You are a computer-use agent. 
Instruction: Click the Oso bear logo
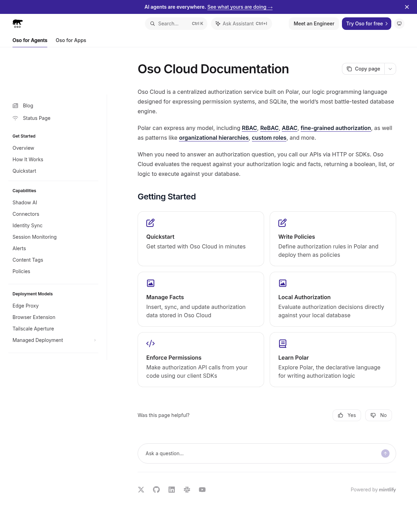18,24
